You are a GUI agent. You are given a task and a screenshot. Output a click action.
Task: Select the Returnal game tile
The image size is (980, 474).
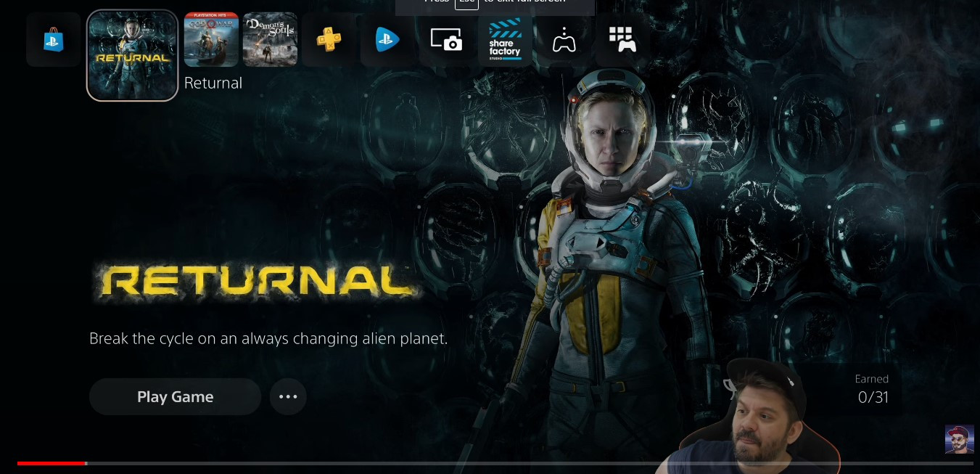132,56
